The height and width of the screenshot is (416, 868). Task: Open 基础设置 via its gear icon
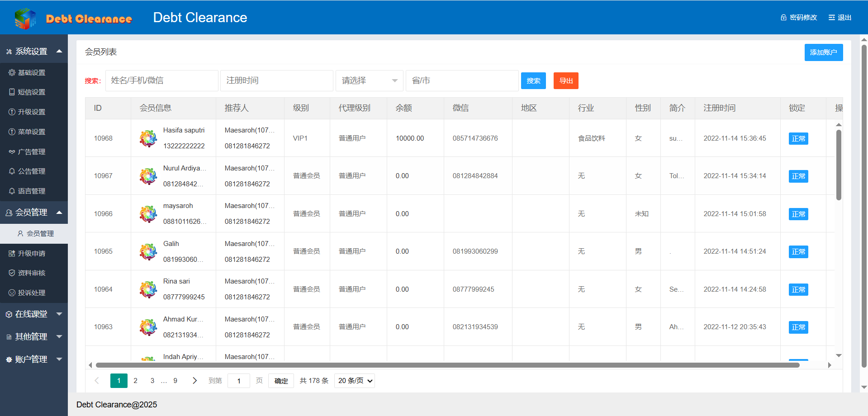tap(12, 72)
